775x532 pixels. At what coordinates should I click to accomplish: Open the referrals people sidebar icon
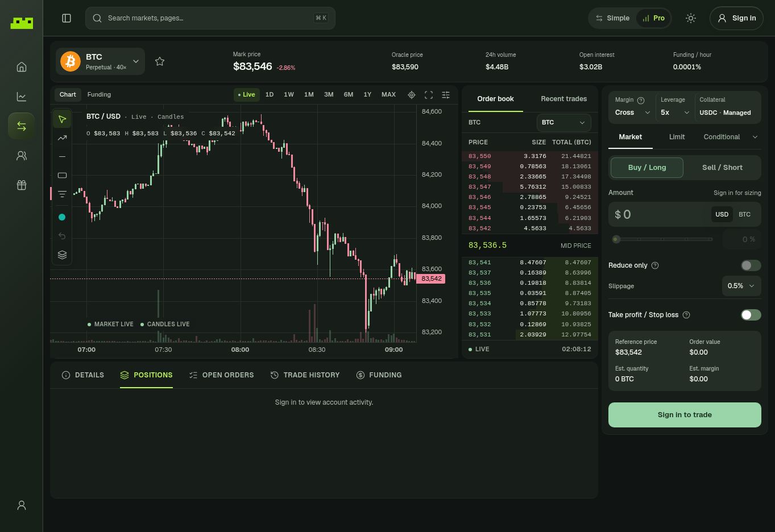[22, 156]
